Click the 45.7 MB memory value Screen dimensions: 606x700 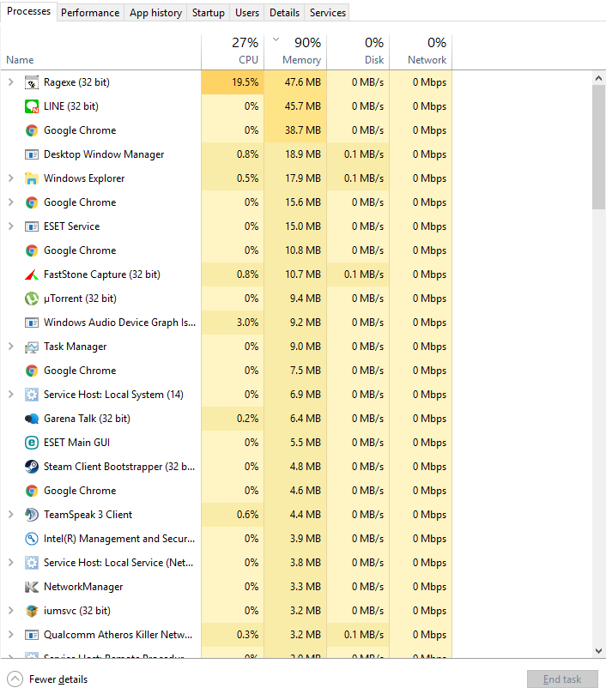(295, 106)
